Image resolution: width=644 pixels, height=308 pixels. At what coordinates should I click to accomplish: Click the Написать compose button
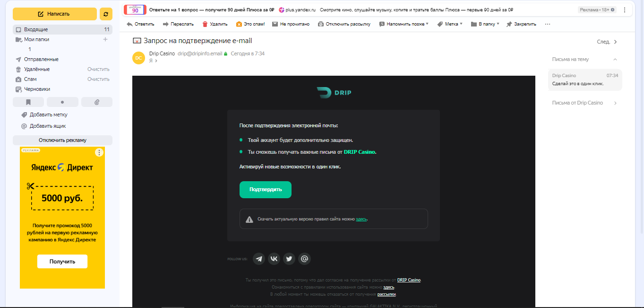(55, 14)
